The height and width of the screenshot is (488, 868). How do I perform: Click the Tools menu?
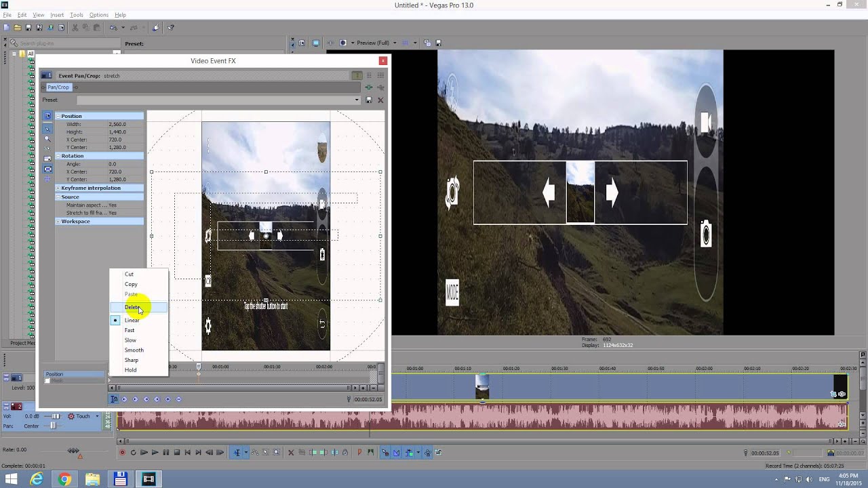point(77,15)
